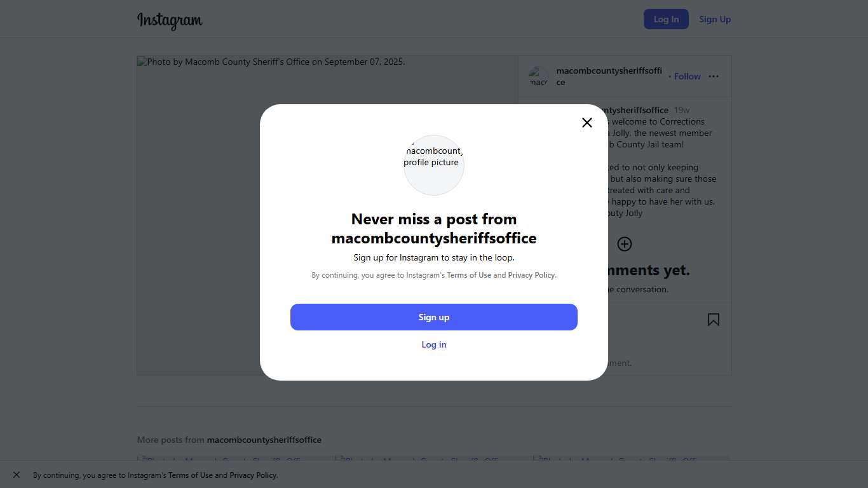Close the sign-up popup dialog
Image resolution: width=868 pixels, height=488 pixels.
point(587,123)
